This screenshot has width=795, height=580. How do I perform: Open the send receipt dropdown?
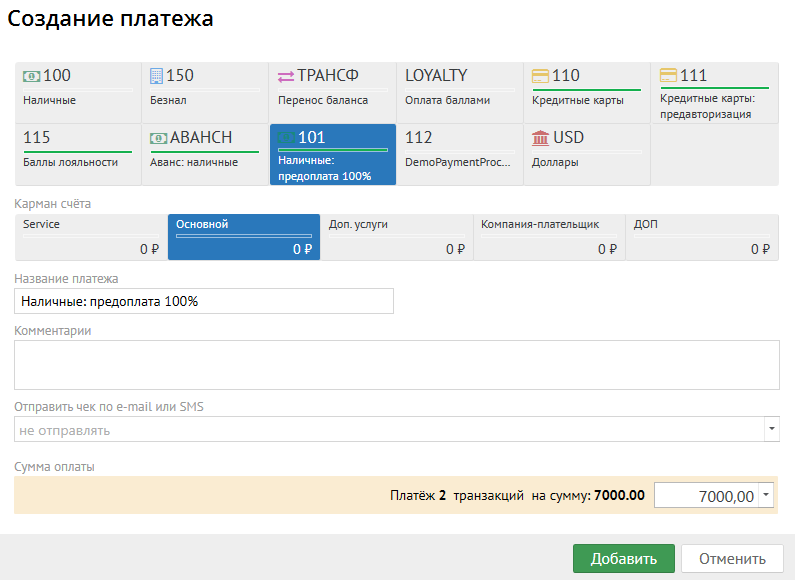(x=771, y=430)
